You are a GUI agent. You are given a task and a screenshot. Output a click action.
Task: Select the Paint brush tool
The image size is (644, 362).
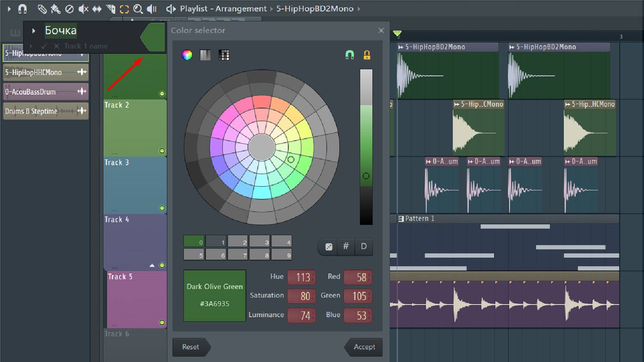click(56, 8)
